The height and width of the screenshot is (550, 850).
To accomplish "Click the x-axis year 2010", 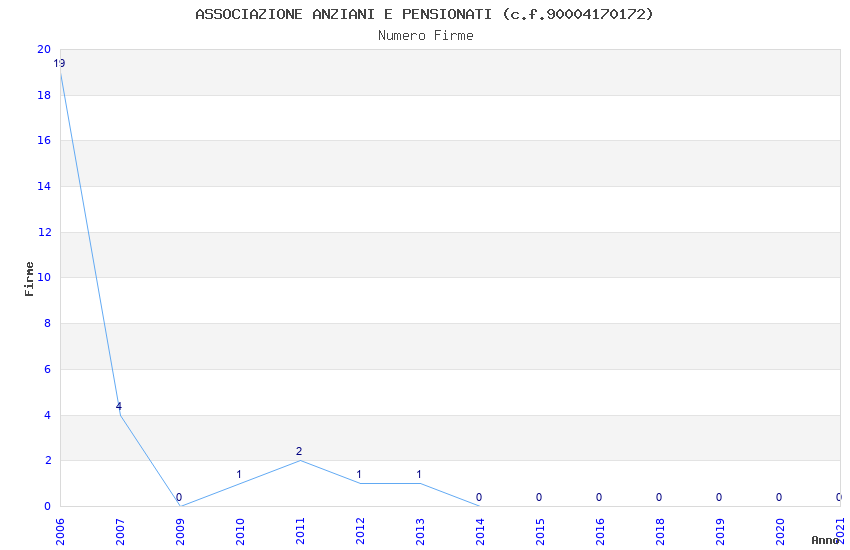I will pyautogui.click(x=240, y=532).
